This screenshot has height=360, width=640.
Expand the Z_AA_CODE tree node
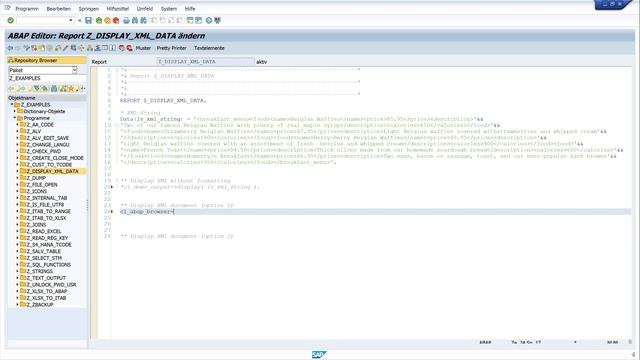coord(18,124)
